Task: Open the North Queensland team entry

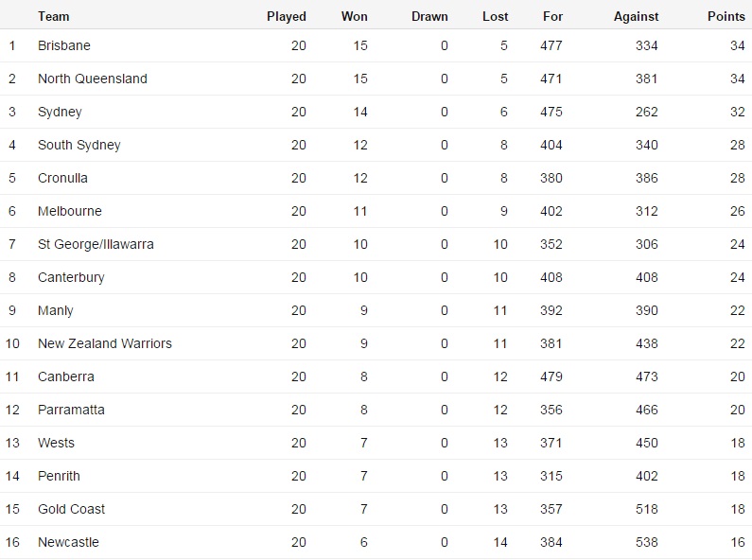Action: point(93,79)
